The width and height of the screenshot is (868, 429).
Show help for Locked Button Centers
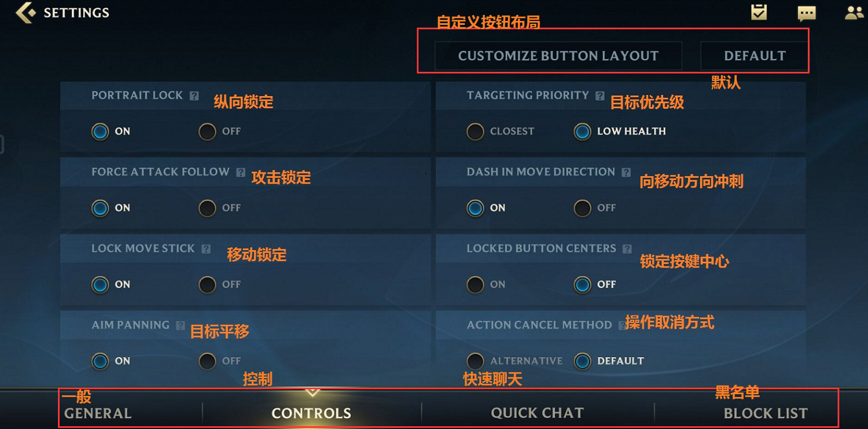pos(627,249)
